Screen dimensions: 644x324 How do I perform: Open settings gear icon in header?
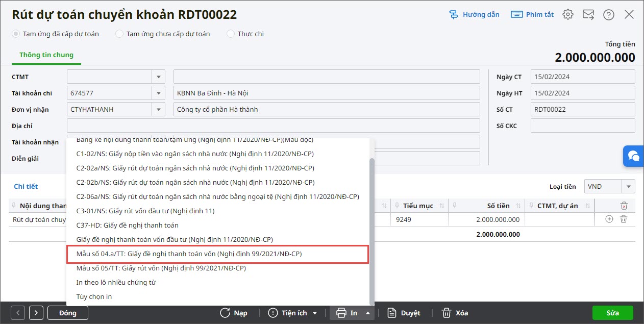pyautogui.click(x=568, y=14)
